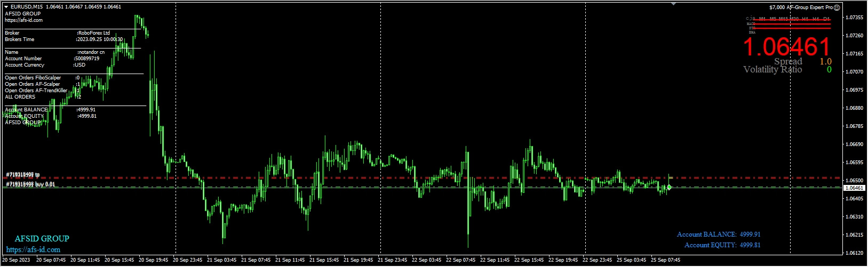Click the EURUSD,M15 chart title text
The height and width of the screenshot is (267, 868).
click(x=27, y=7)
